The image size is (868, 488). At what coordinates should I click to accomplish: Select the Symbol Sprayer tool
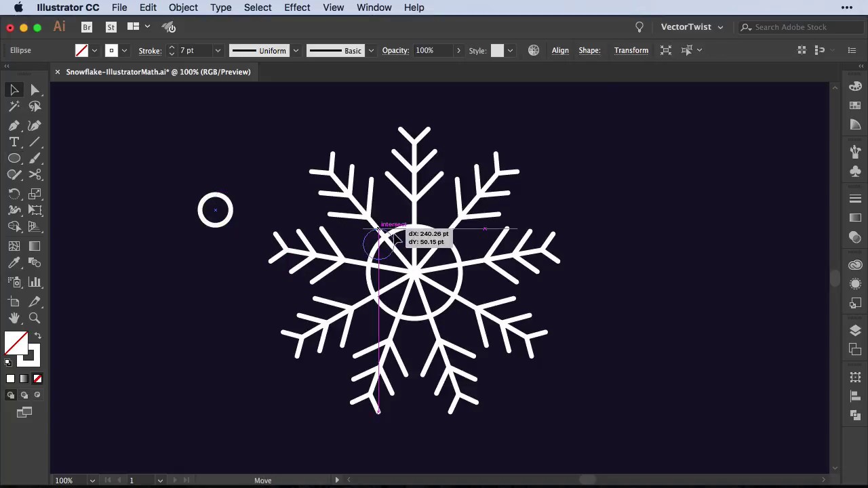coord(14,282)
